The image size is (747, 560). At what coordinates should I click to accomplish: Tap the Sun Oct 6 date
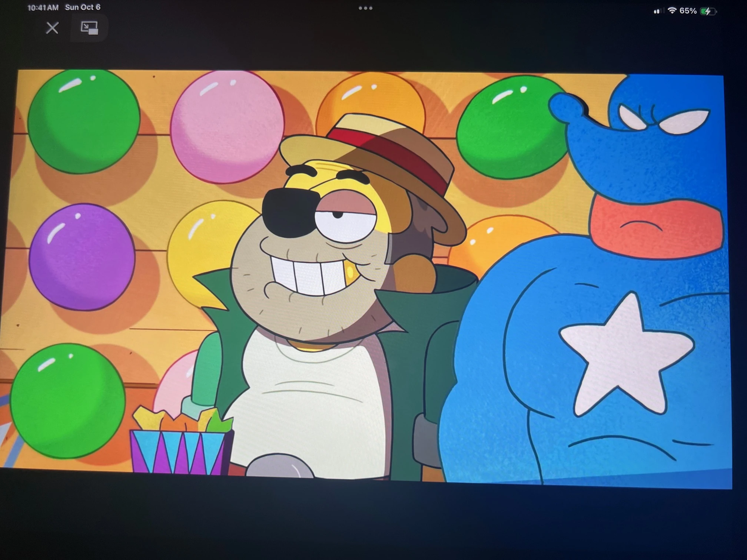(83, 7)
